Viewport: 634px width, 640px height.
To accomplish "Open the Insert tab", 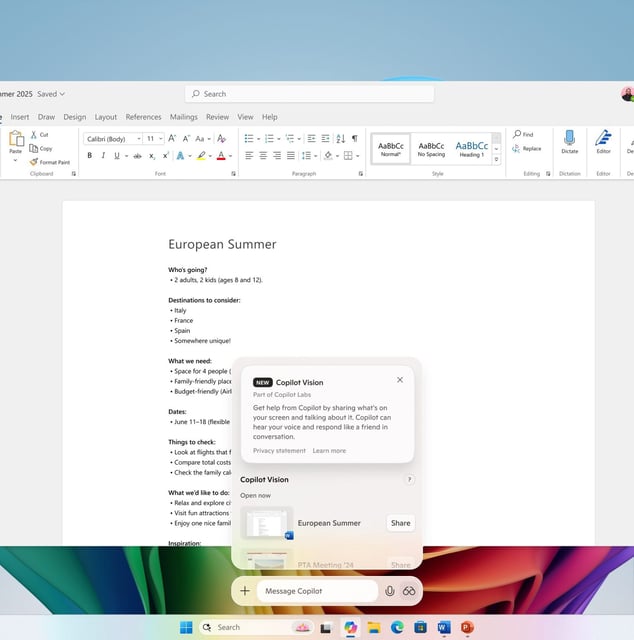I will pyautogui.click(x=20, y=117).
